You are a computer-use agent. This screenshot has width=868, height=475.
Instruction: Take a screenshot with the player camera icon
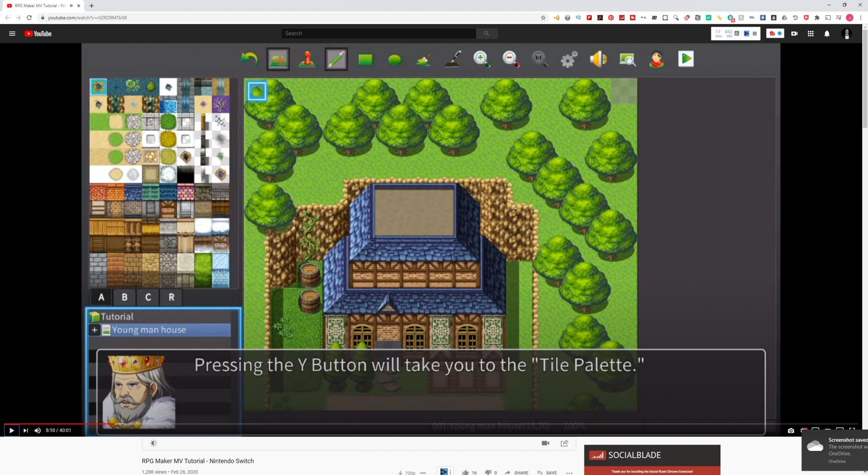coord(791,431)
